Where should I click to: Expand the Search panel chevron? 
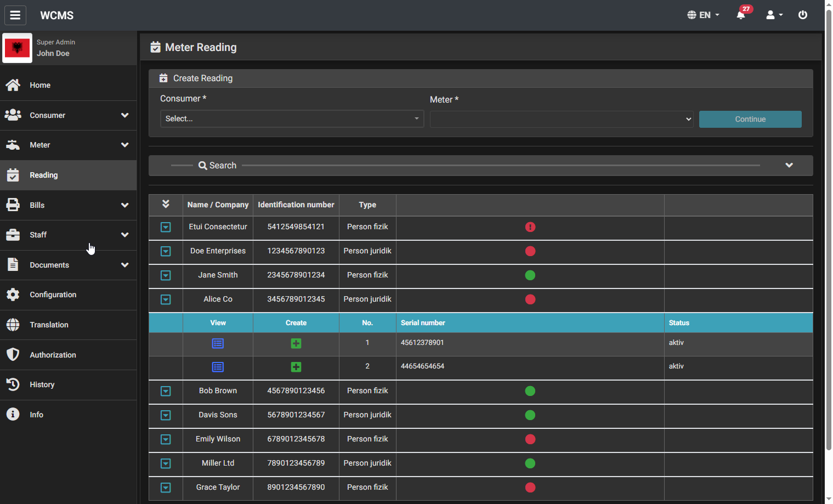[789, 165]
